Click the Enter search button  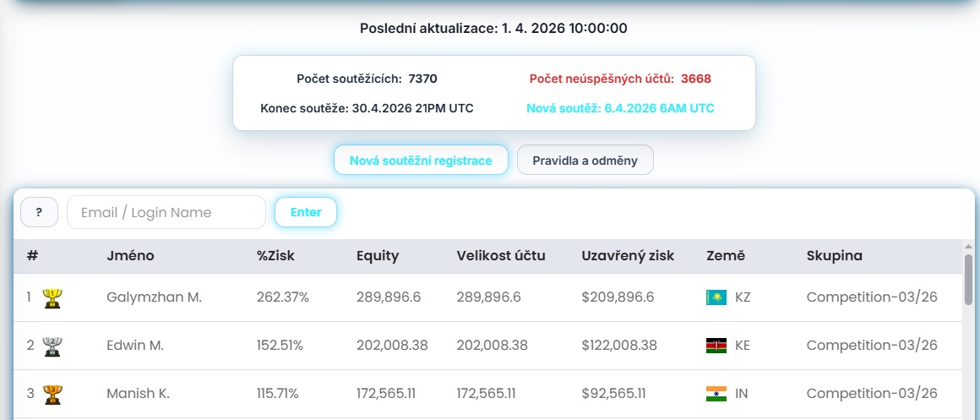tap(306, 212)
